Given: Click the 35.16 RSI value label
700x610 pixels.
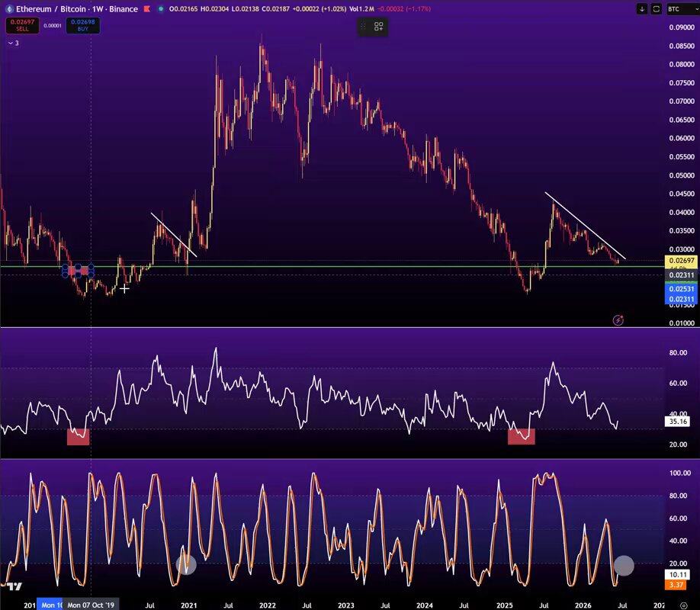Looking at the screenshot, I should coord(678,421).
